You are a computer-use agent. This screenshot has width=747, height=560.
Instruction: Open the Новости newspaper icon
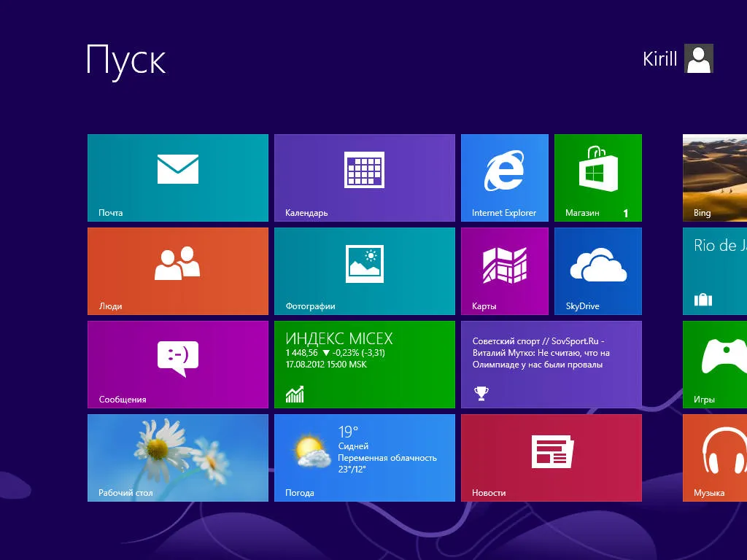click(x=553, y=451)
